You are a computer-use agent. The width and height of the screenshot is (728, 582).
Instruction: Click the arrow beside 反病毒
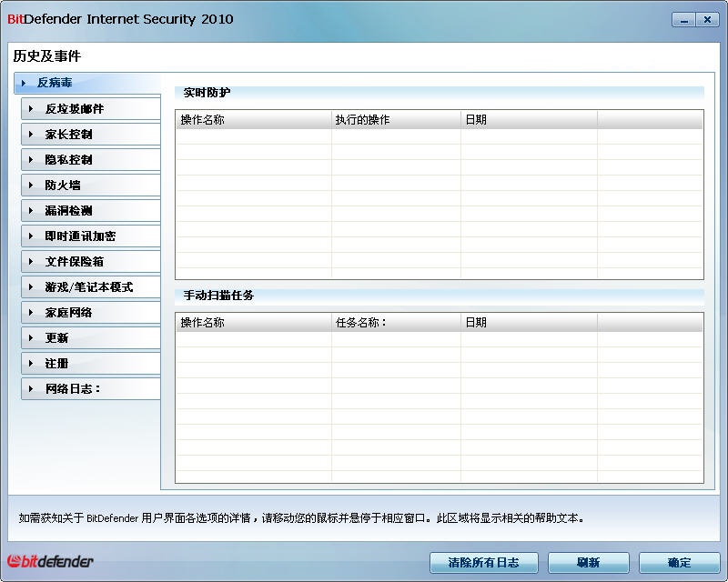coord(24,83)
